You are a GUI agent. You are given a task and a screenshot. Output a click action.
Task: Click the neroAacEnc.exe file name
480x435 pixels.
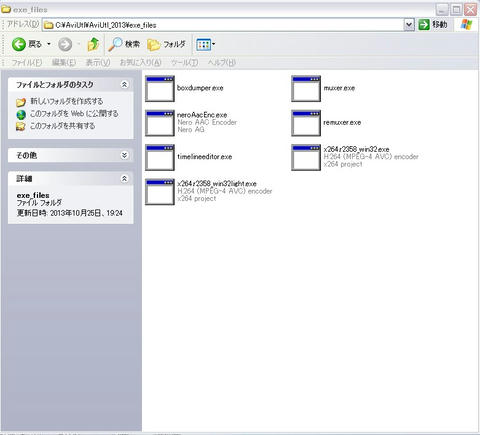tap(202, 115)
